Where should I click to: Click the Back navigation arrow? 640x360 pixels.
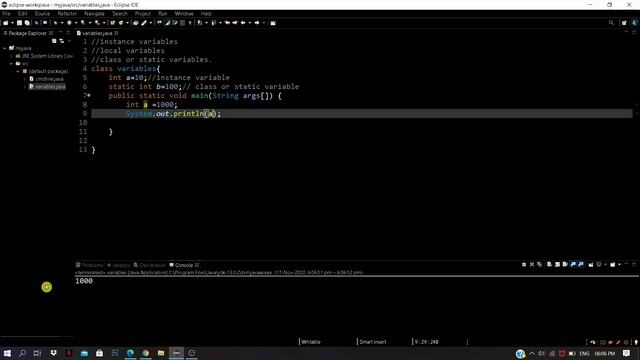click(x=243, y=23)
